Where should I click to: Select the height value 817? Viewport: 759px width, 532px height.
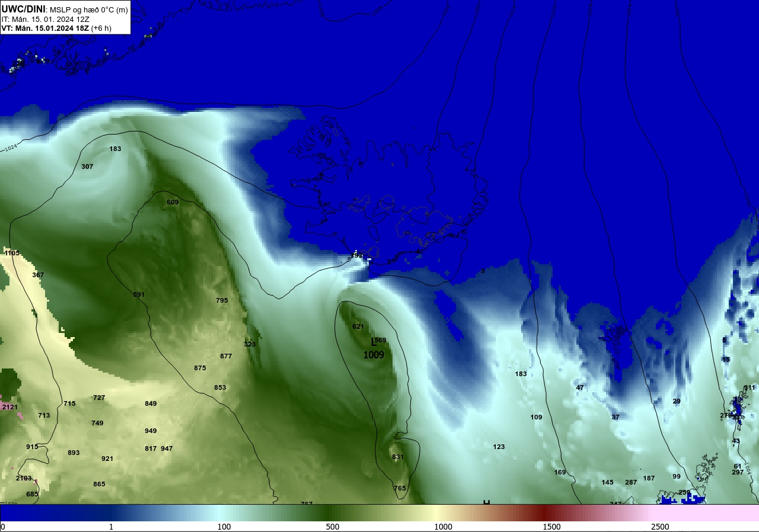(x=151, y=448)
